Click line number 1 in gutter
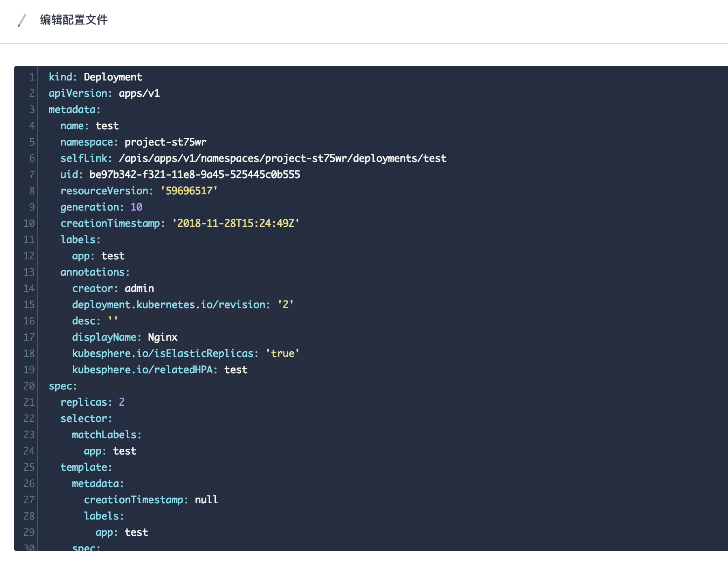The width and height of the screenshot is (728, 561). coord(32,77)
